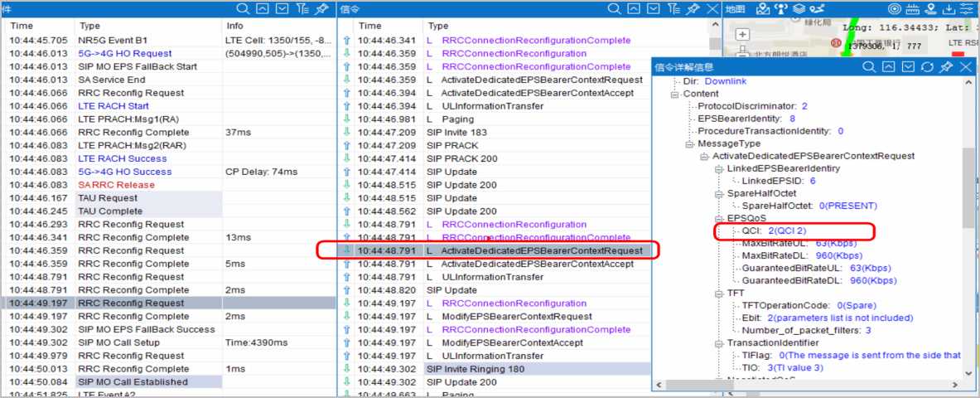Collapse the EPSQoS tree node
Image resolution: width=980 pixels, height=398 pixels.
pos(719,219)
